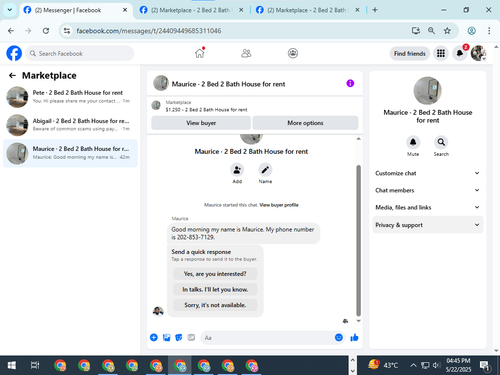Attach a photo with the image icon
The image size is (500, 375).
point(166,338)
